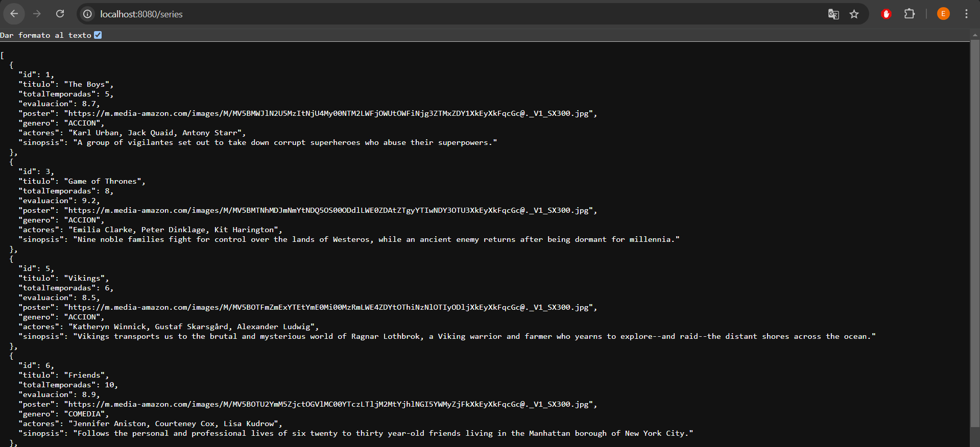
Task: Click the address bar localhost:8080/series
Action: [141, 14]
